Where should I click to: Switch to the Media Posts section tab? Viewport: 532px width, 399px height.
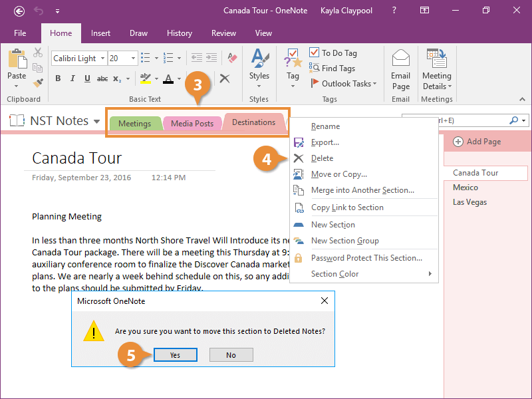pyautogui.click(x=192, y=124)
